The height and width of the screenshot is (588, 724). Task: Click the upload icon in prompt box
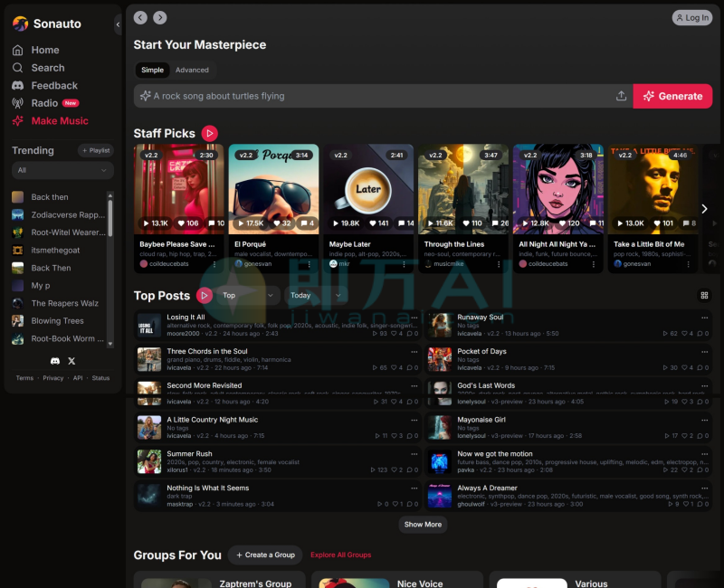click(x=621, y=96)
